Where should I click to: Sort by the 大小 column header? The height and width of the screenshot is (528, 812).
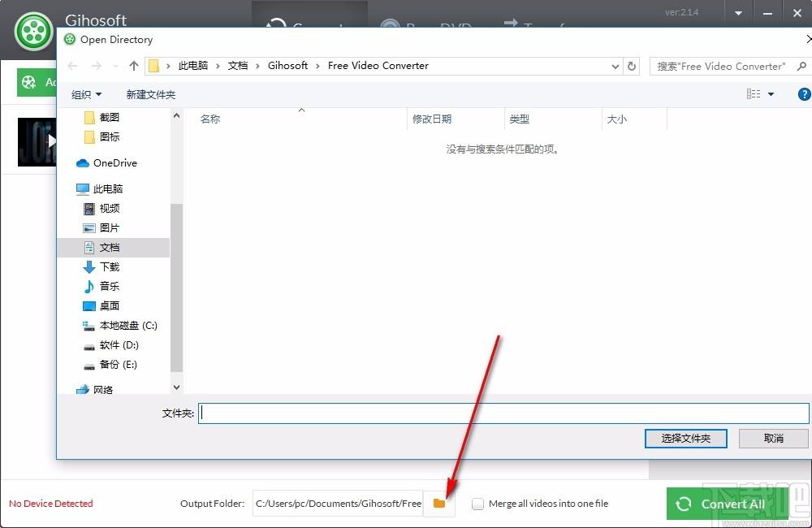click(634, 119)
